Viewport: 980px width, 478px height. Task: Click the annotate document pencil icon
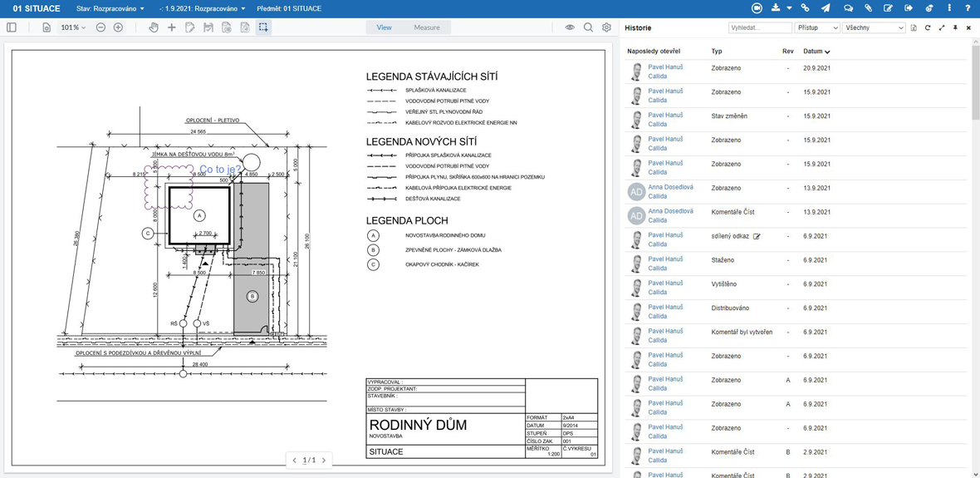tap(190, 27)
